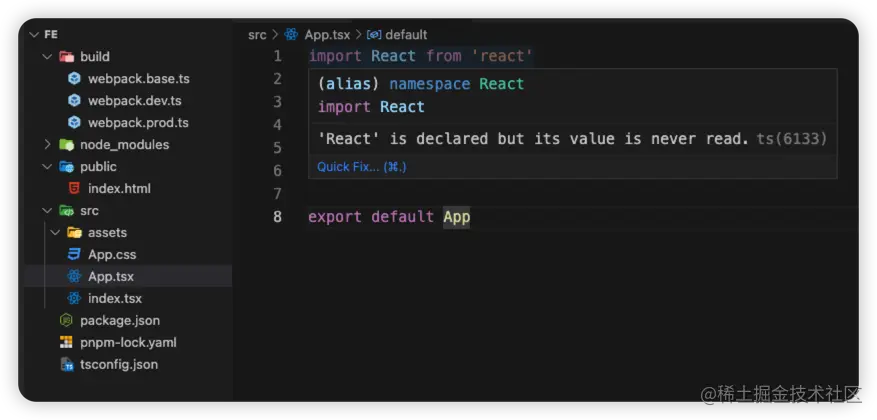
Task: Click the webpack.base.ts file icon
Action: [74, 79]
